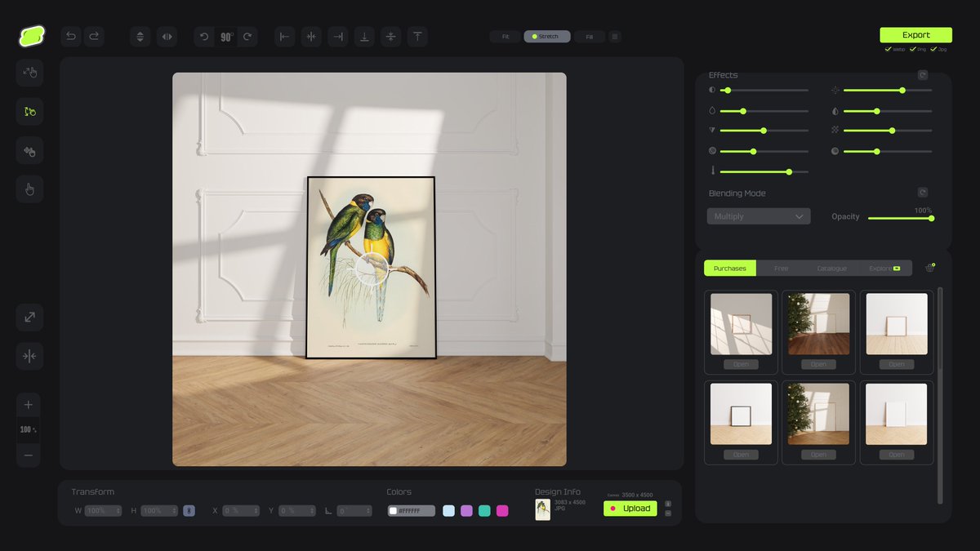Select the highlighted green sidebar tool
Image resolution: width=980 pixels, height=551 pixels.
click(x=30, y=112)
